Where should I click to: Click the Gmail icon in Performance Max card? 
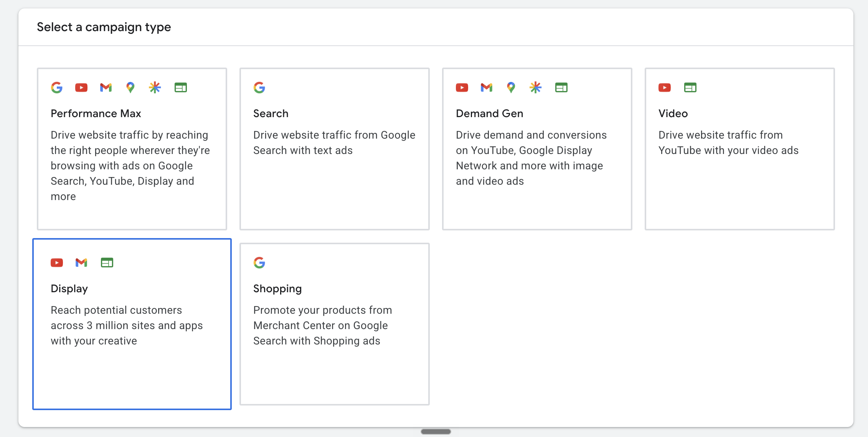tap(106, 88)
